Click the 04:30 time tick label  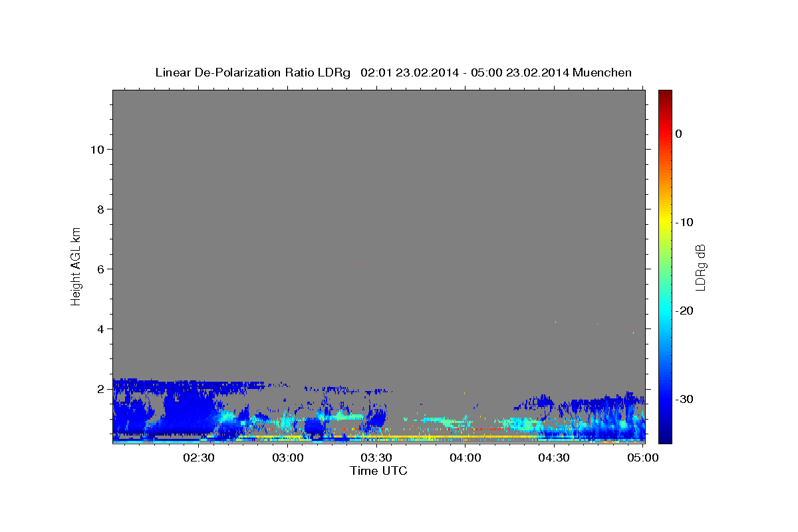554,458
